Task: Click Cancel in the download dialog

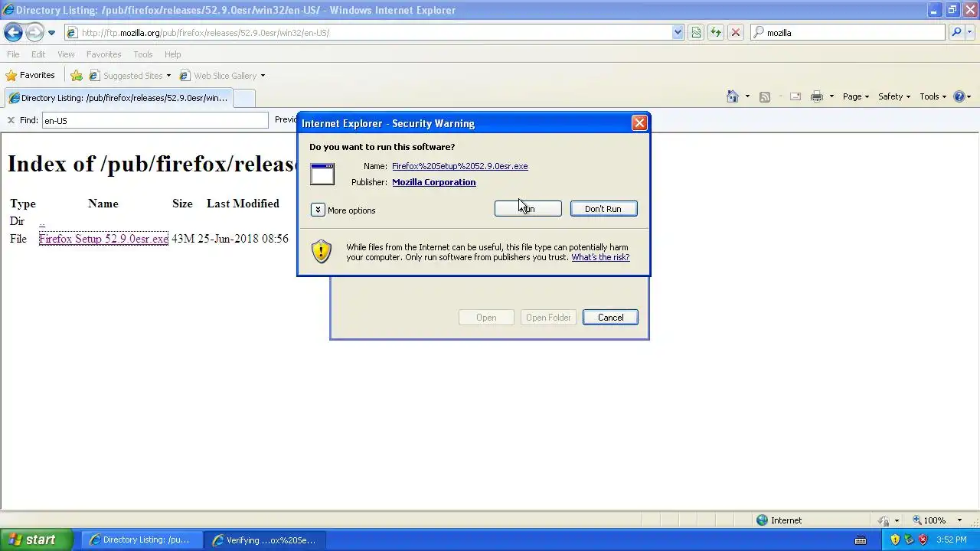Action: 610,318
